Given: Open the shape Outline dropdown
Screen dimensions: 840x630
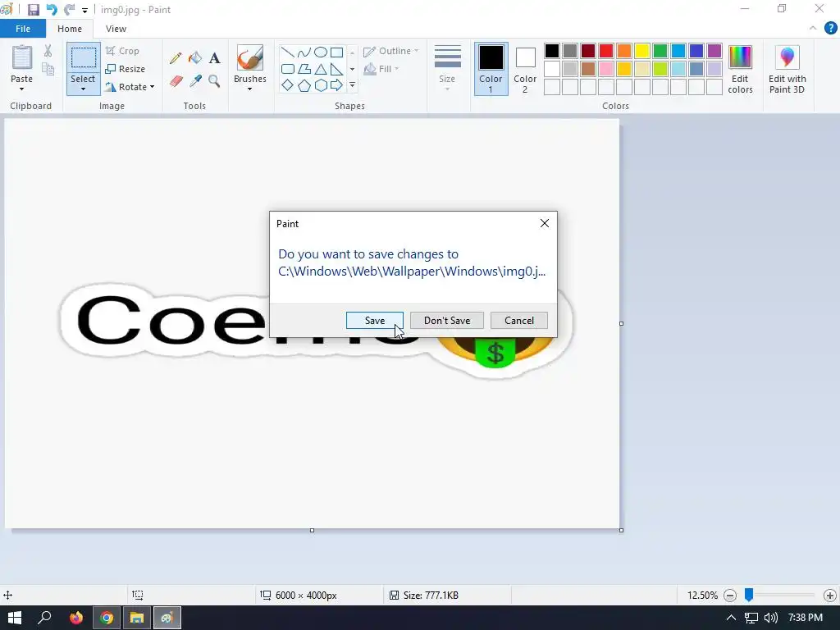Looking at the screenshot, I should tap(391, 51).
